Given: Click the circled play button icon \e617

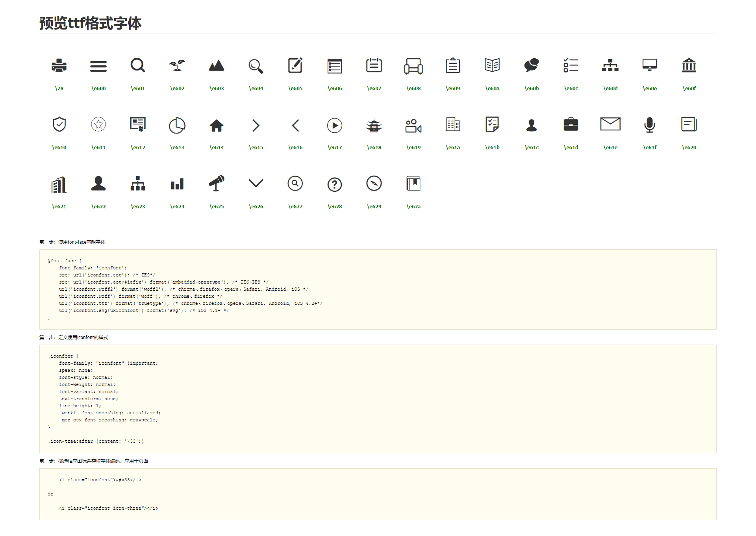Looking at the screenshot, I should tap(335, 125).
